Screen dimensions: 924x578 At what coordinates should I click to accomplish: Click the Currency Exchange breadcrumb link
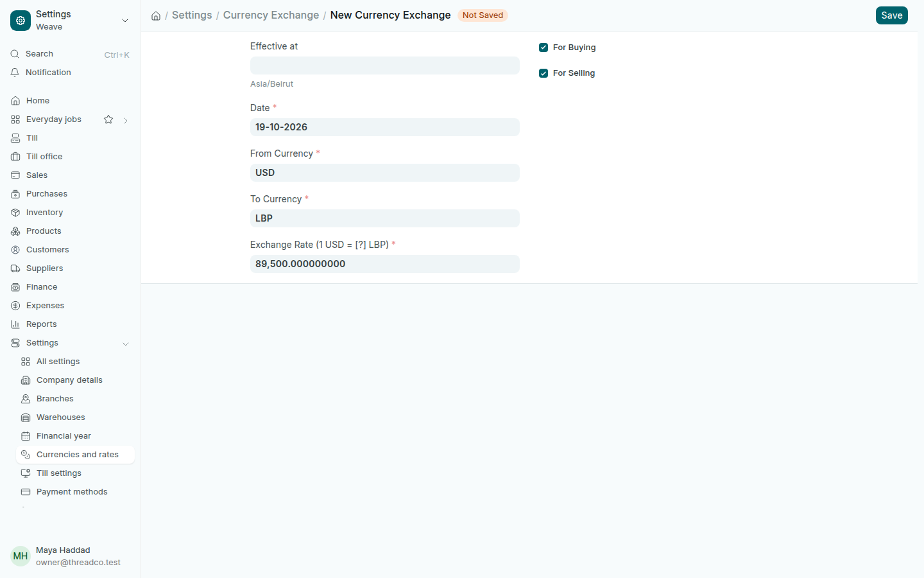271,15
